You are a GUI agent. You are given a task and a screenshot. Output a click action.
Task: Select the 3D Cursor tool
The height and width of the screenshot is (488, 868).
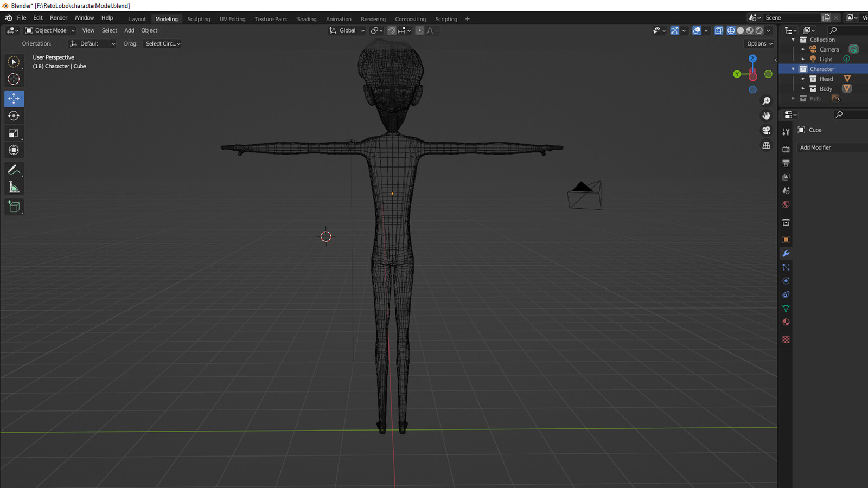coord(14,79)
